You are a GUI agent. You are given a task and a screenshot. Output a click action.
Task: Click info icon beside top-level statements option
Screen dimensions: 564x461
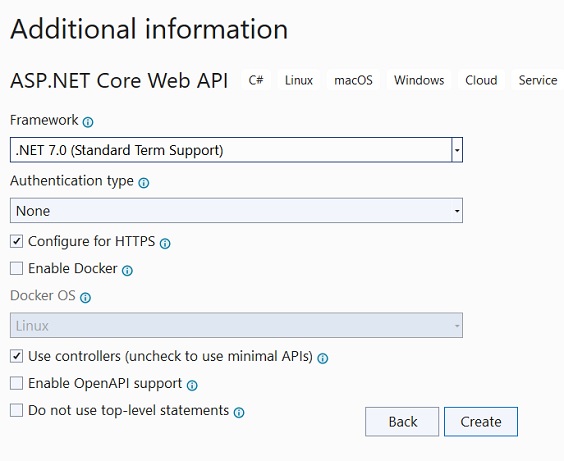click(239, 412)
